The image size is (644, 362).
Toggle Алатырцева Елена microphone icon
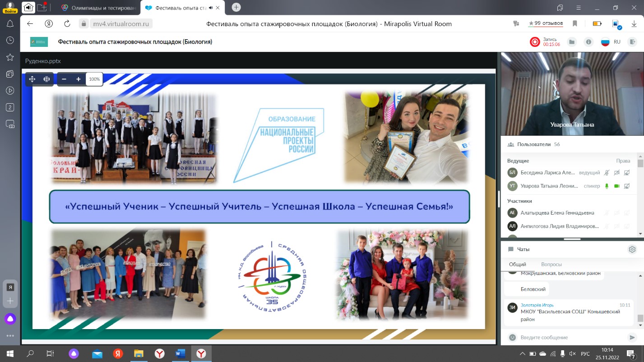tap(607, 213)
